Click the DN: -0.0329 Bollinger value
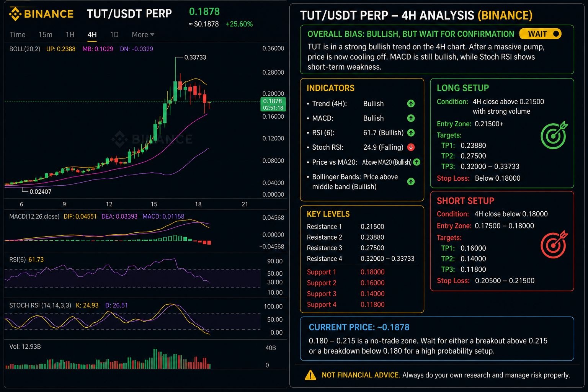This screenshot has width=588, height=392. [x=136, y=49]
